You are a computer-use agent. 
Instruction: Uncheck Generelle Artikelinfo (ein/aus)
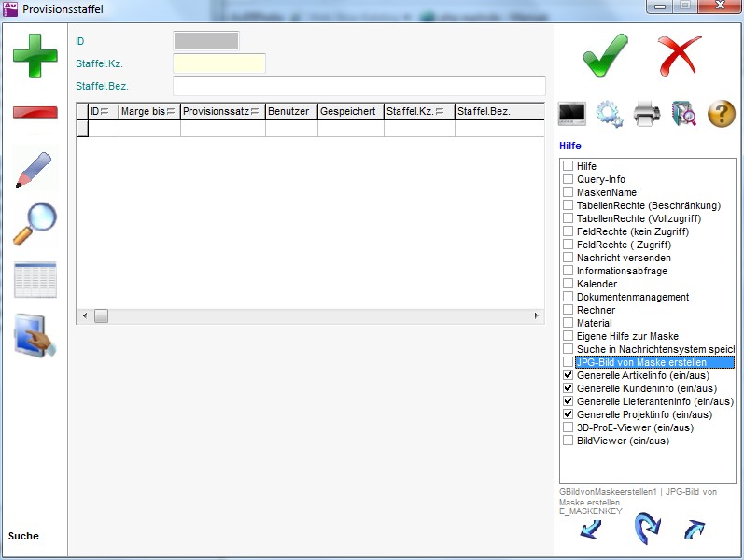coord(568,375)
